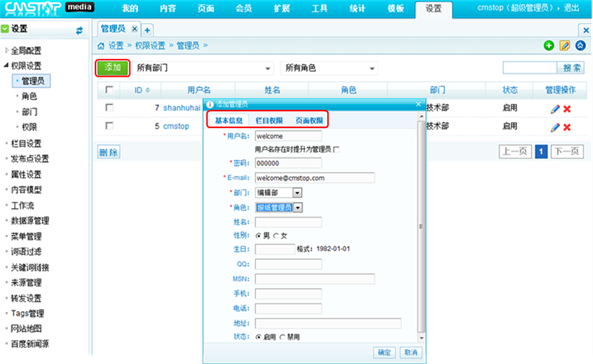Open the 所有角色 filter dropdown
593x364 pixels.
[x=329, y=68]
